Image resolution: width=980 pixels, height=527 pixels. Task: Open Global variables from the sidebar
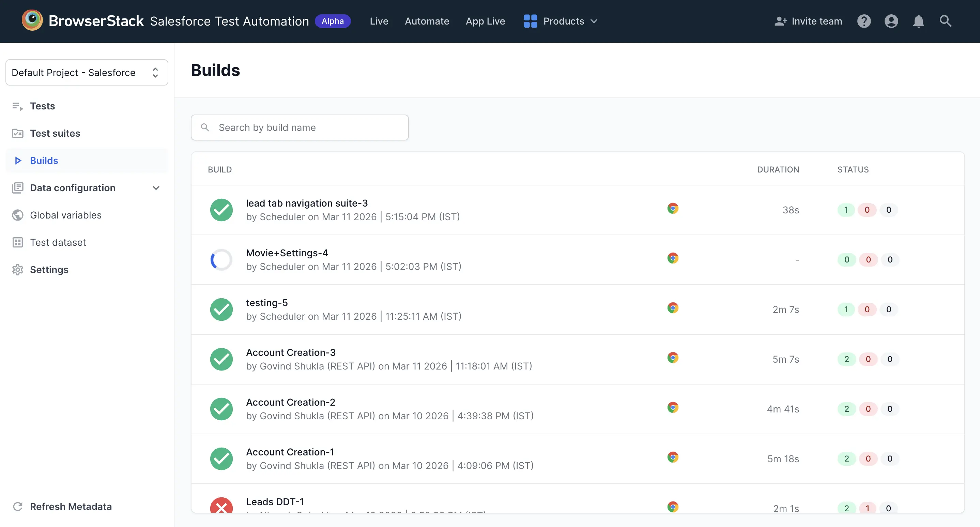(65, 215)
